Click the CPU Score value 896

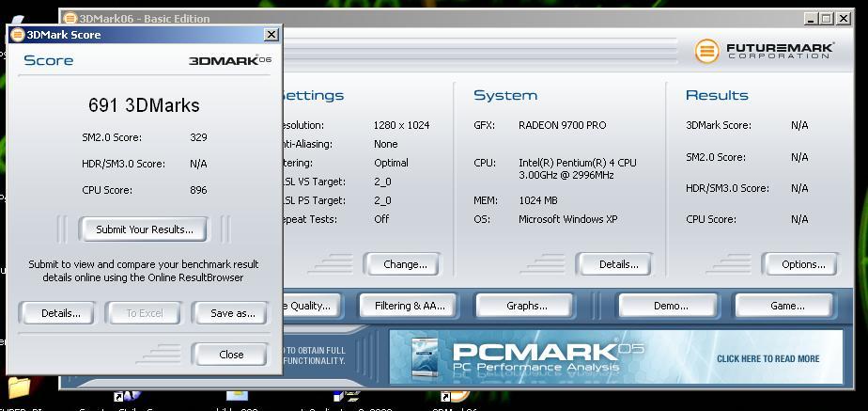198,190
